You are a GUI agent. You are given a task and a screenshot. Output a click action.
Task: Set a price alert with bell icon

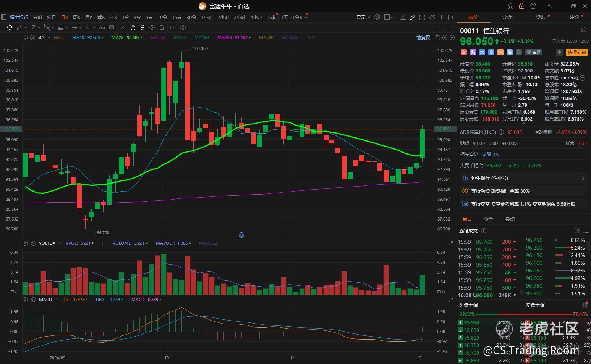(x=559, y=52)
